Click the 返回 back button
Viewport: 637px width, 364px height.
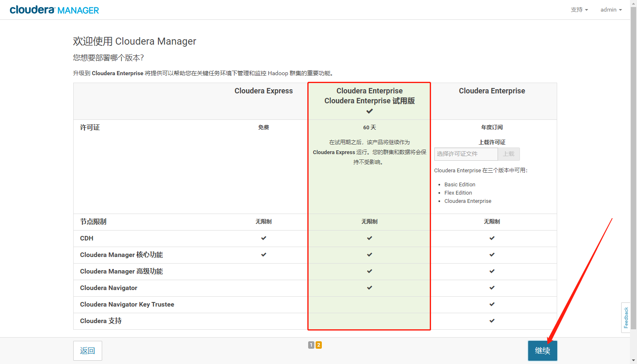[x=87, y=351]
